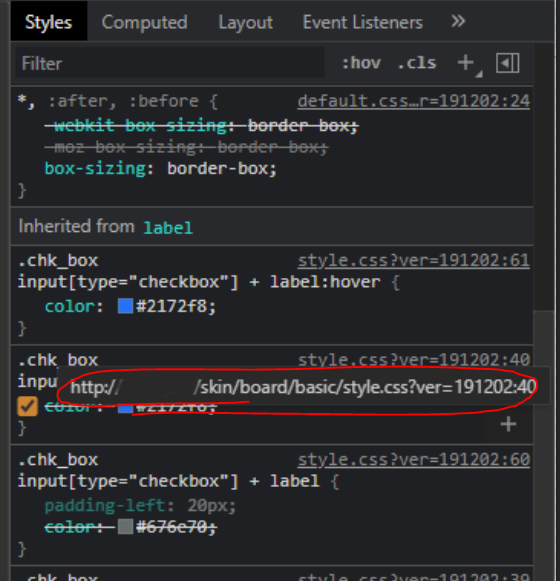Toggle the :hov element state panel
Screen dimensions: 560x581
pos(361,63)
